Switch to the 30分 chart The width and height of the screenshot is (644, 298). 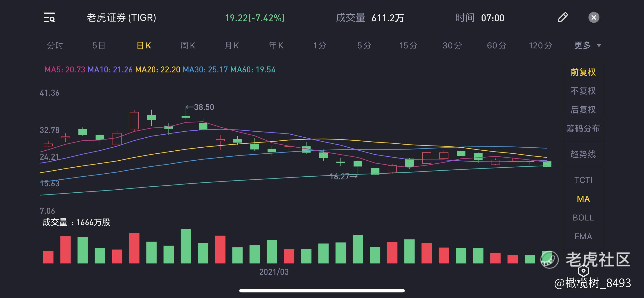(x=452, y=45)
